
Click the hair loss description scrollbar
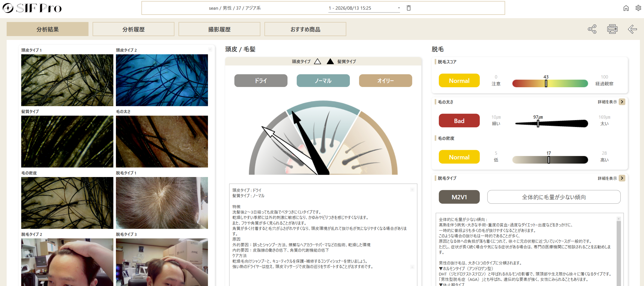[x=619, y=252]
